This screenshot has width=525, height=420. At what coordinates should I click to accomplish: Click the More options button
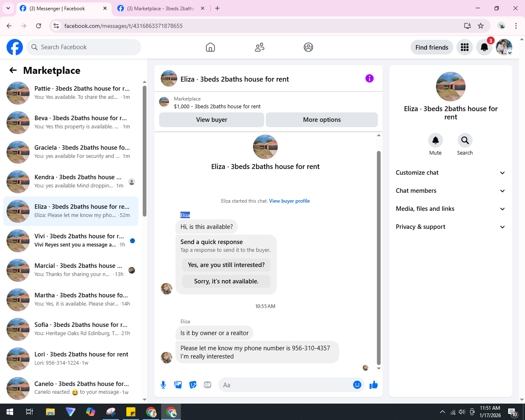(x=322, y=120)
